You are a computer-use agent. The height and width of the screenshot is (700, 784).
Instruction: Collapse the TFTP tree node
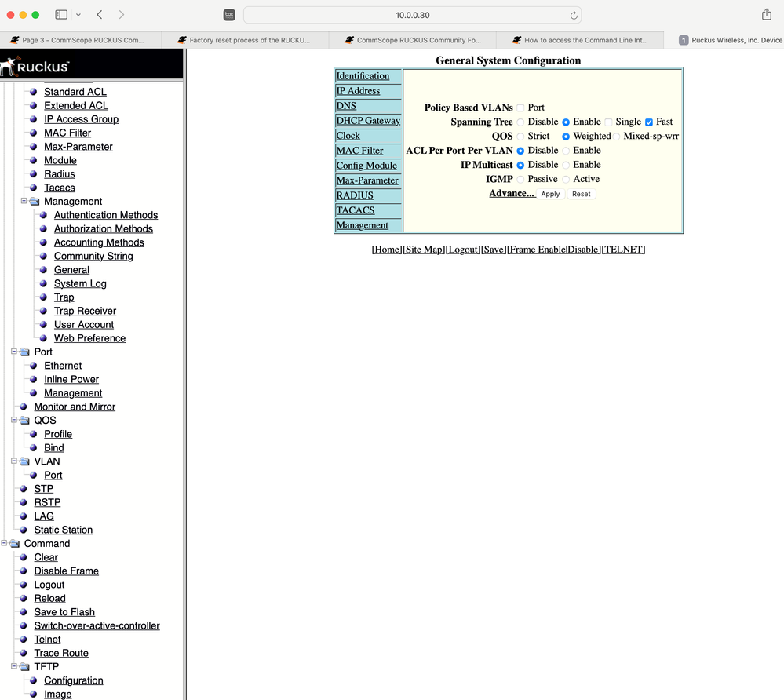pyautogui.click(x=13, y=666)
